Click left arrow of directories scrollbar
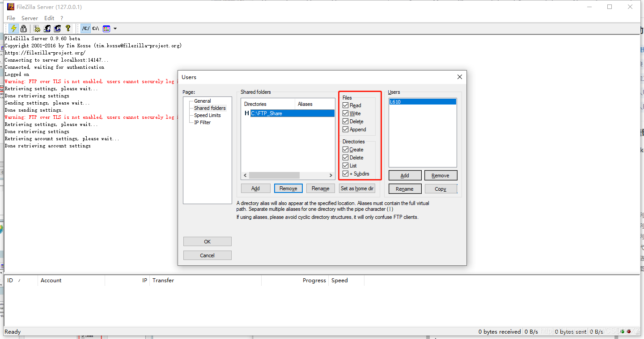Screen dimensions: 644x339 click(245, 176)
